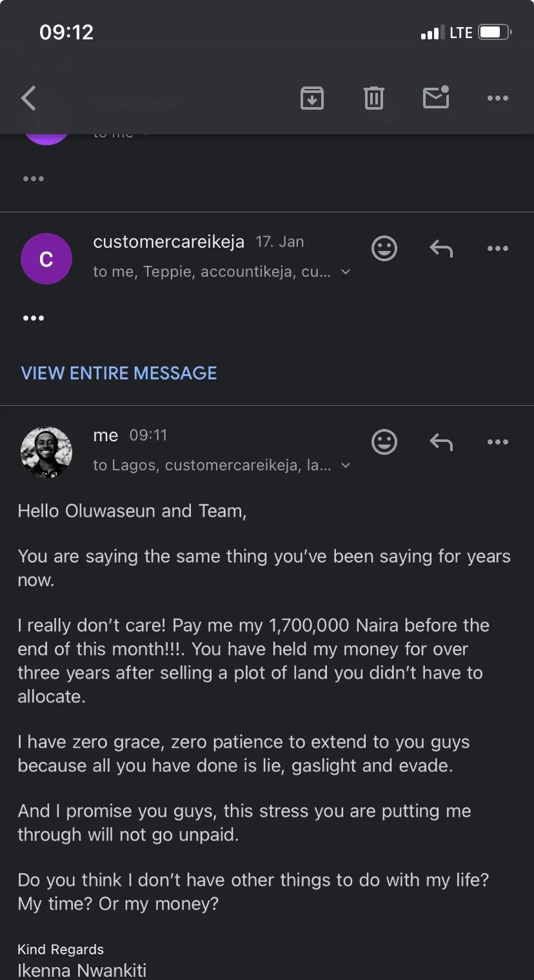Show trimmed content in customercareikeja's message
Image resolution: width=534 pixels, height=980 pixels.
pos(34,318)
